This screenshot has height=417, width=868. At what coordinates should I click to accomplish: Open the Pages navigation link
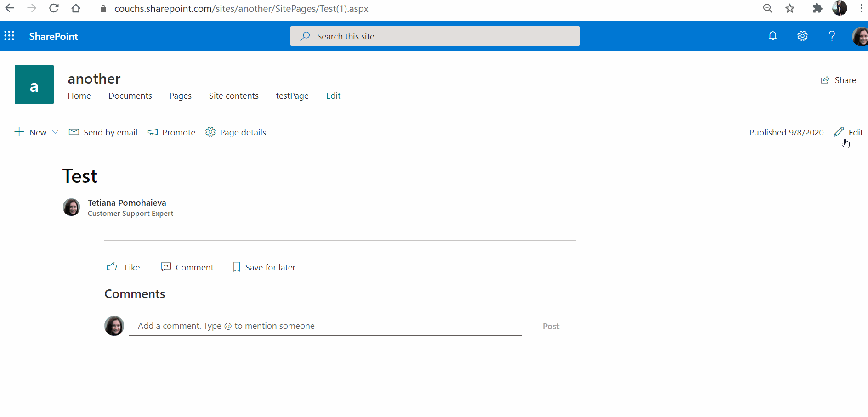(180, 96)
